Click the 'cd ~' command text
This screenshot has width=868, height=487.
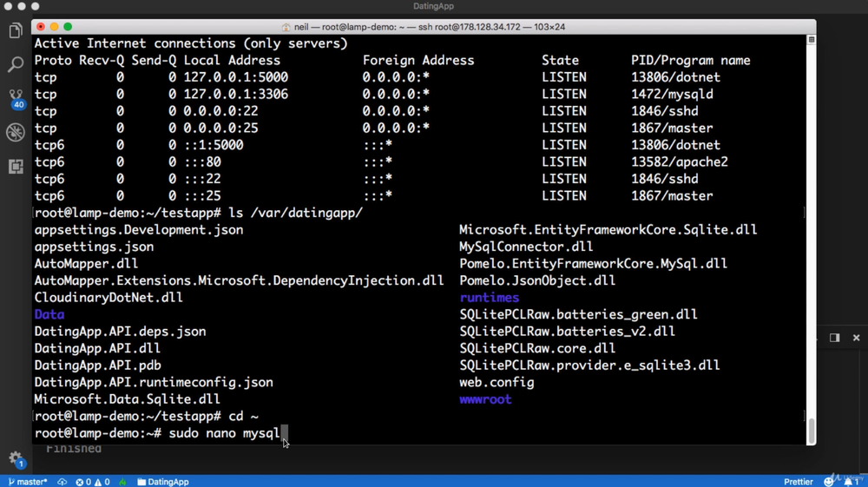tap(244, 416)
